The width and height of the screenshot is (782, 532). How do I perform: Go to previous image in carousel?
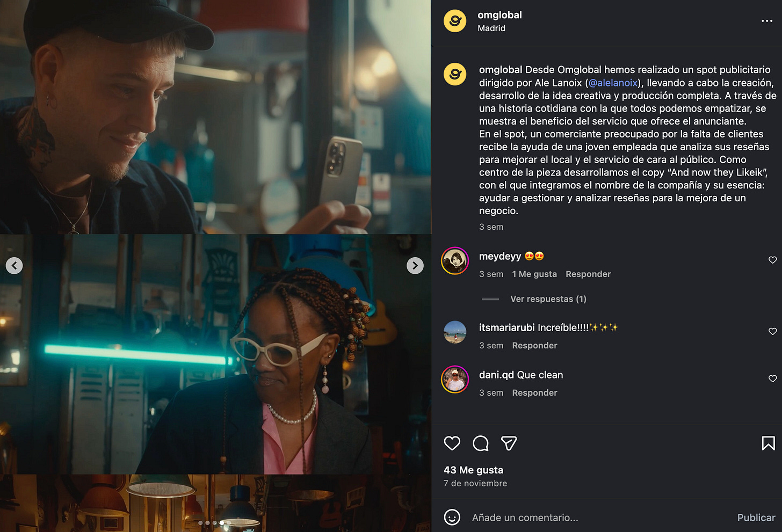pos(14,265)
